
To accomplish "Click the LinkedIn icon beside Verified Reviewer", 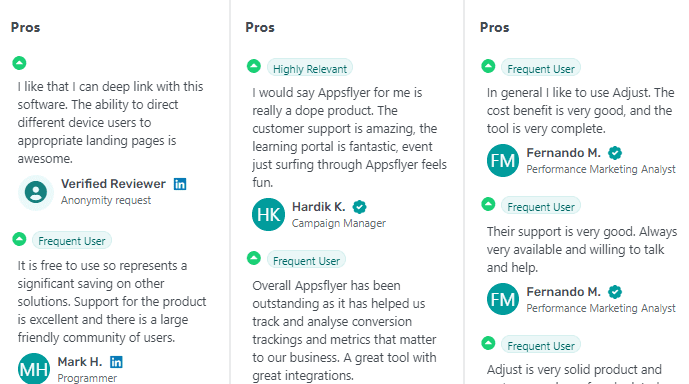I will [x=180, y=184].
